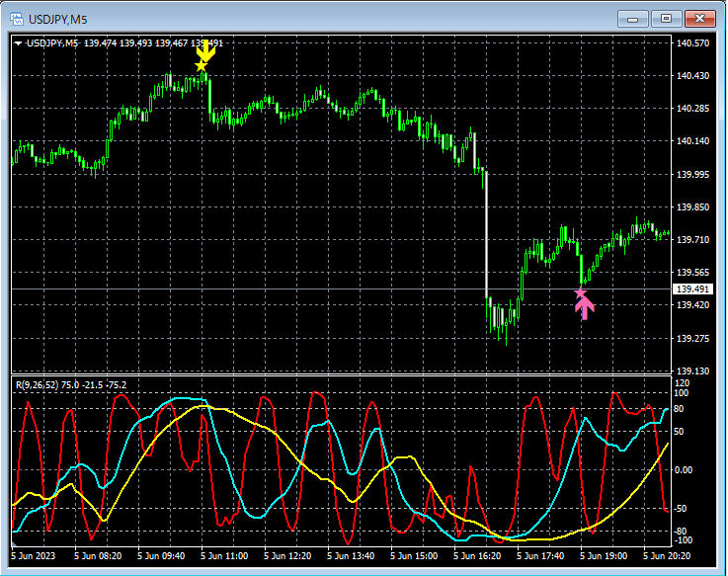
Task: Click the 5 Jun 11:00 time label
Action: tap(224, 556)
